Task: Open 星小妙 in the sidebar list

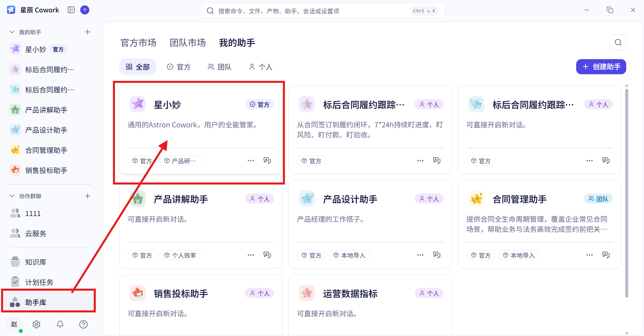Action: [x=50, y=49]
